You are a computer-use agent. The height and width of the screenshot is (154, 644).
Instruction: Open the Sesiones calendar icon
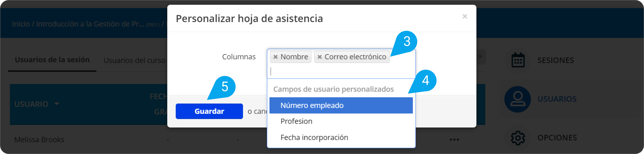[x=518, y=60]
